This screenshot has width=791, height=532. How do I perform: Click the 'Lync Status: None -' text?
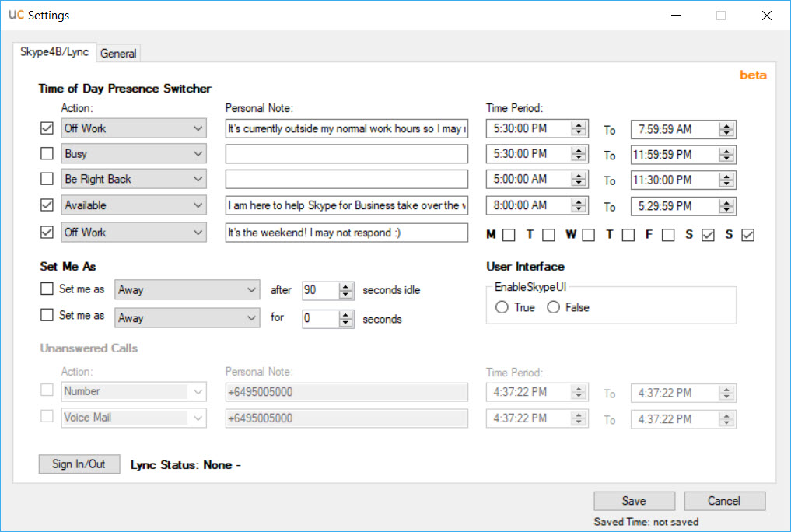click(x=186, y=465)
